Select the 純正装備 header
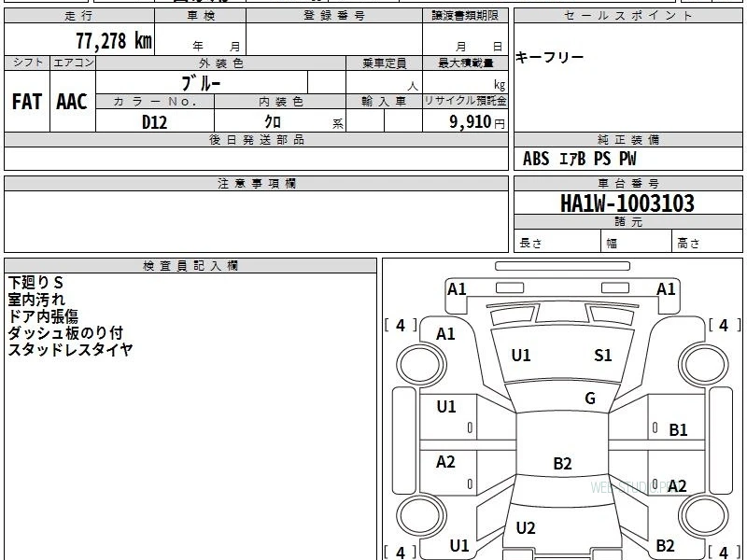The height and width of the screenshot is (560, 747). tap(627, 139)
